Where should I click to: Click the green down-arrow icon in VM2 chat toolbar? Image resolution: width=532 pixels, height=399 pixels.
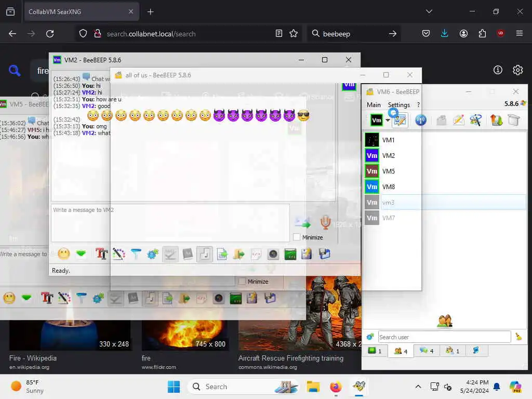click(x=81, y=254)
